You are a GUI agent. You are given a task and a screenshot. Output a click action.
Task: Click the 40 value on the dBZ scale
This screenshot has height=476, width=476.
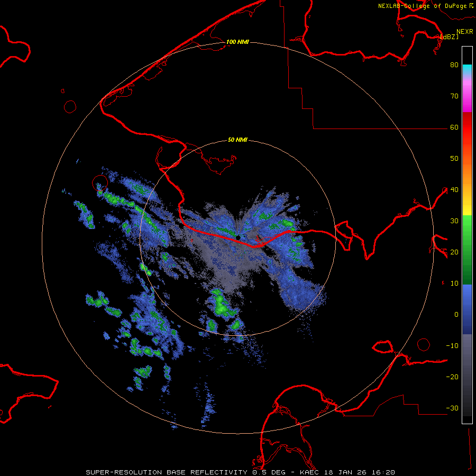454,190
